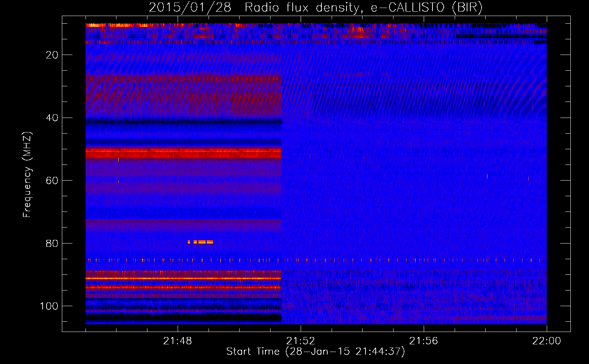Screen dimensions: 589x364
Task: Click the "21:48" time tick label
Action: click(x=178, y=341)
